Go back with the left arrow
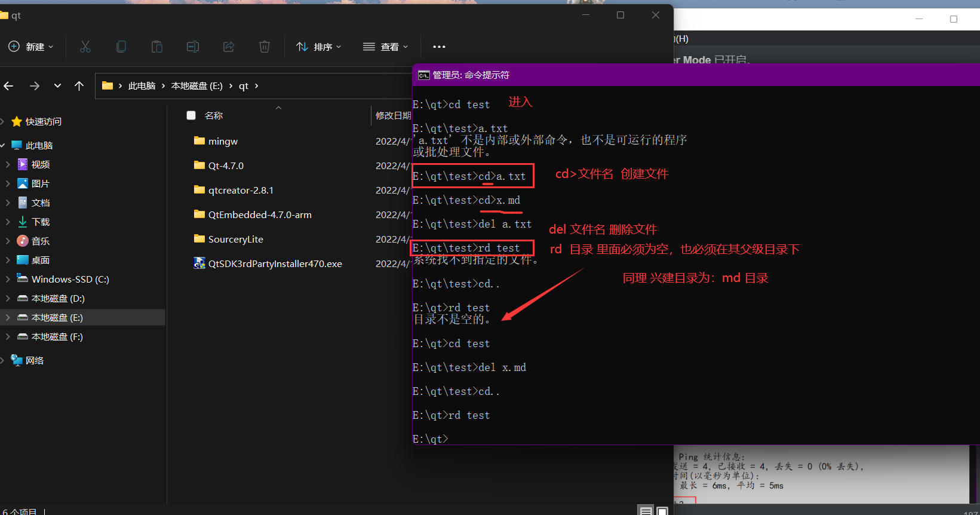 click(x=8, y=86)
